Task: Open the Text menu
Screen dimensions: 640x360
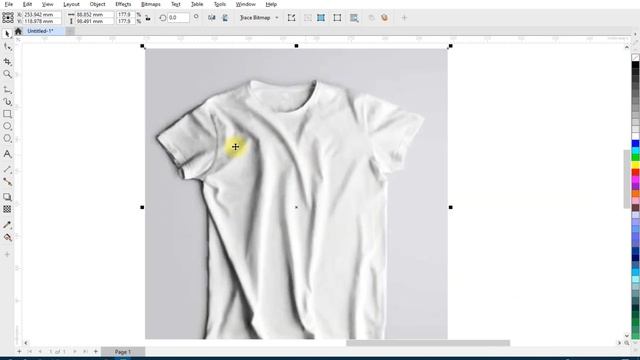Action: 176,4
